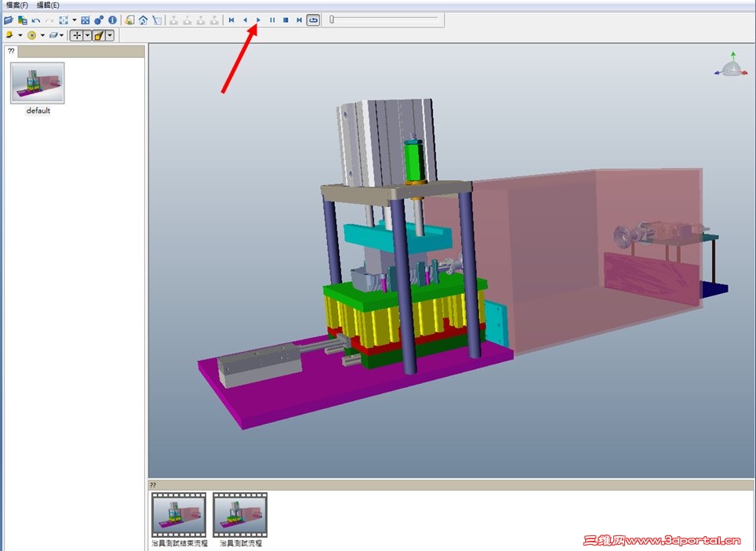Return to the home view icon
Viewport: 756px width, 551px height.
144,20
